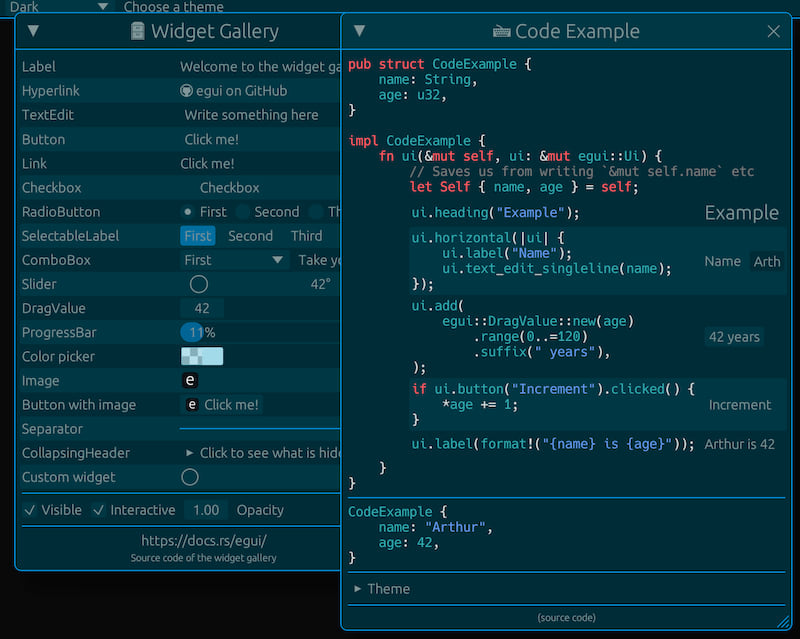The width and height of the screenshot is (800, 639).
Task: Click the '42 years' drag value
Action: tap(734, 337)
